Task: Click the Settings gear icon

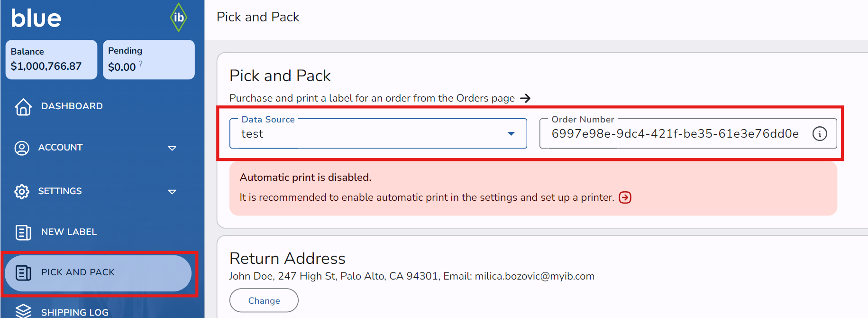Action: [x=22, y=191]
